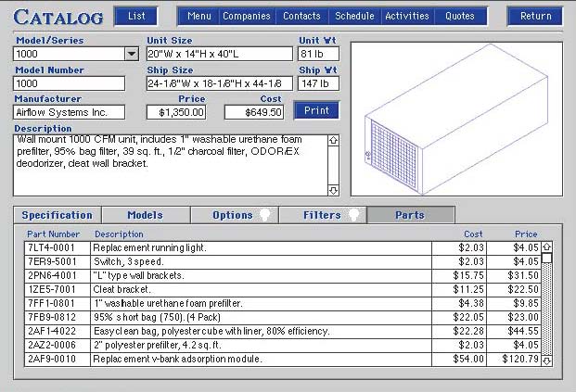Click the parts list scroll down arrow
The image size is (576, 392).
point(546,360)
